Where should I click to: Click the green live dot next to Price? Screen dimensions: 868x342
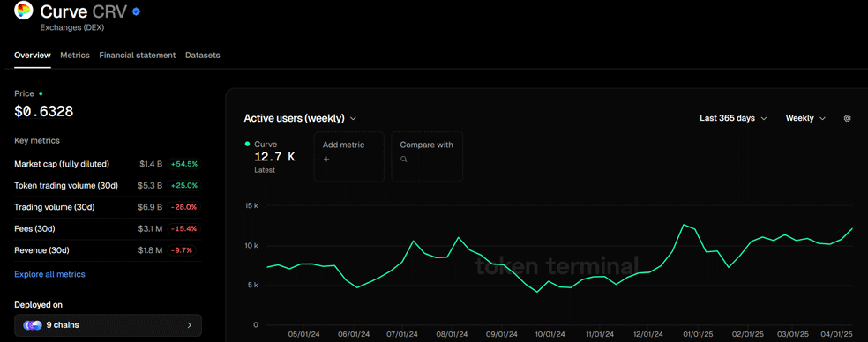pos(41,93)
